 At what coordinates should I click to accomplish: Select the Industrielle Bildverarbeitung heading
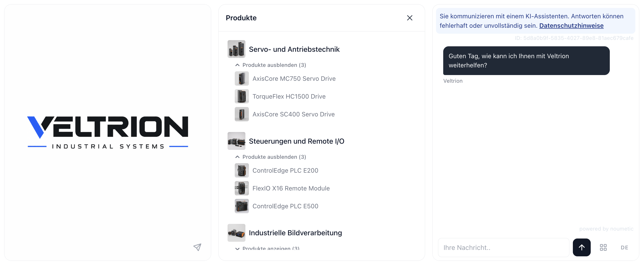pyautogui.click(x=295, y=233)
